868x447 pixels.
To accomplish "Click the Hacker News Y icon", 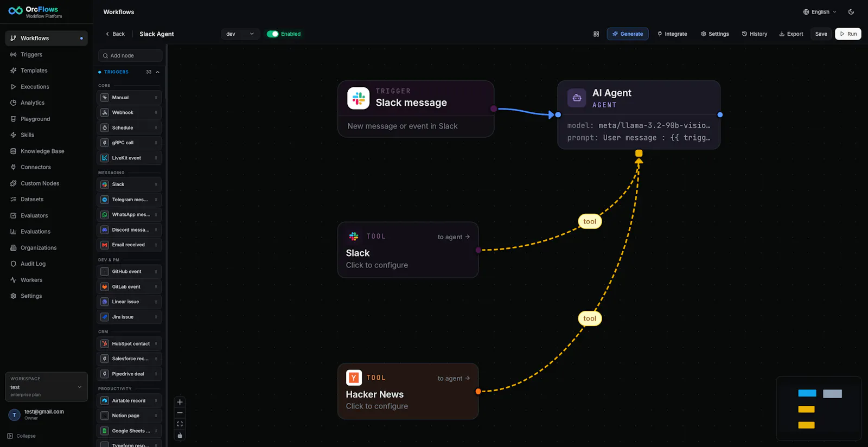I will click(354, 378).
